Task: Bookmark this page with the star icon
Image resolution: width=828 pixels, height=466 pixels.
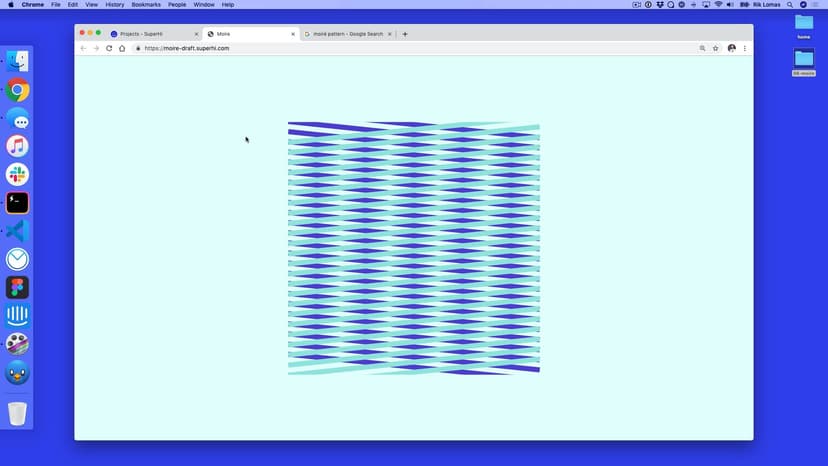Action: click(x=716, y=48)
